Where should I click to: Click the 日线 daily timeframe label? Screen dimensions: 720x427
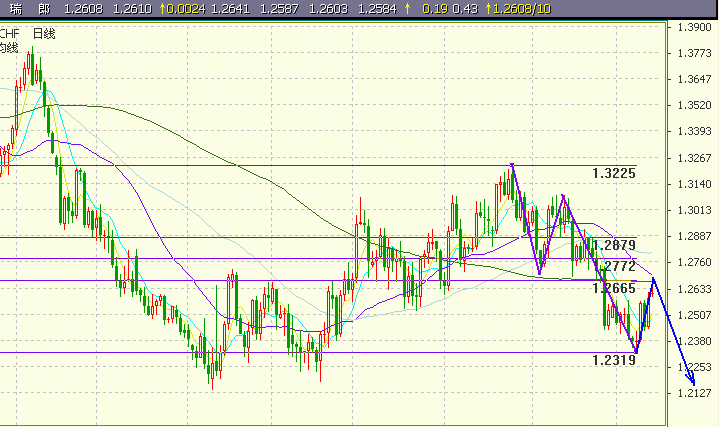click(x=44, y=34)
